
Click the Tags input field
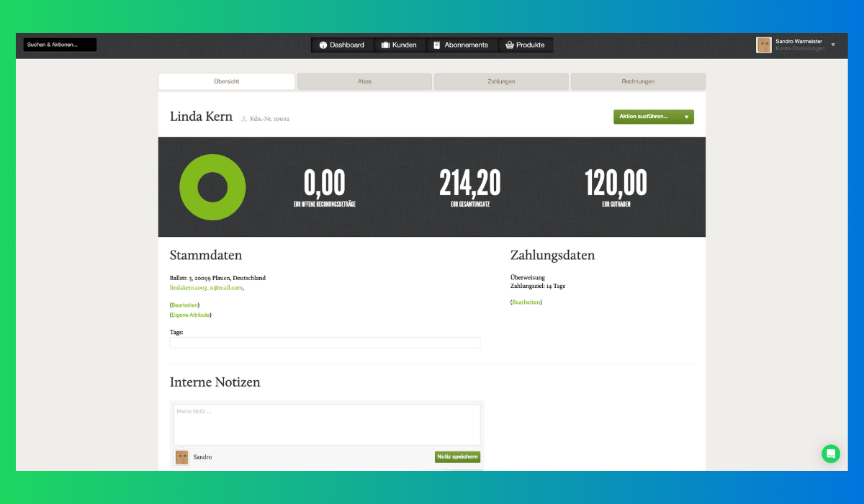click(x=325, y=343)
